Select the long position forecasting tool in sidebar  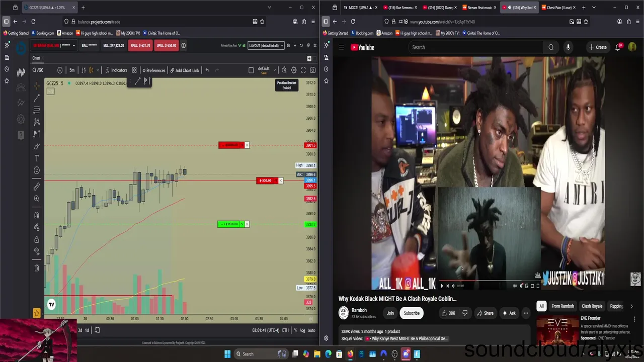(x=37, y=134)
